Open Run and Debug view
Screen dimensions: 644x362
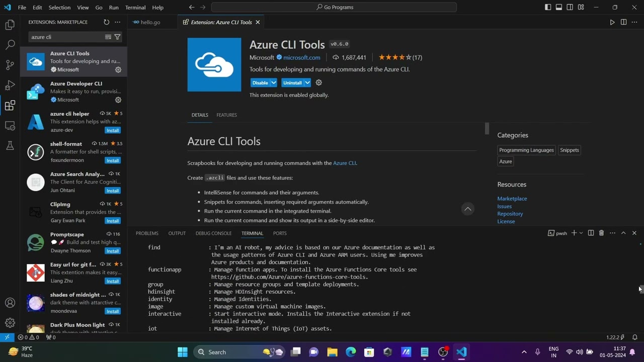10,85
